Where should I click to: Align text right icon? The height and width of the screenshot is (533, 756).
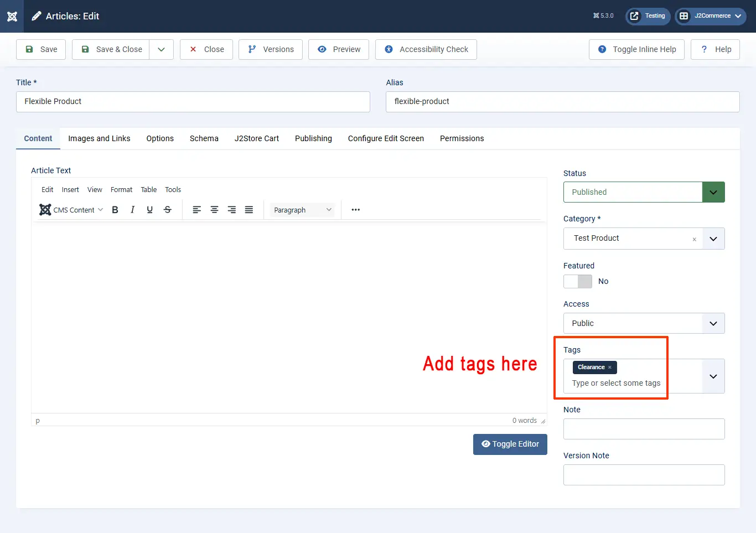(232, 210)
